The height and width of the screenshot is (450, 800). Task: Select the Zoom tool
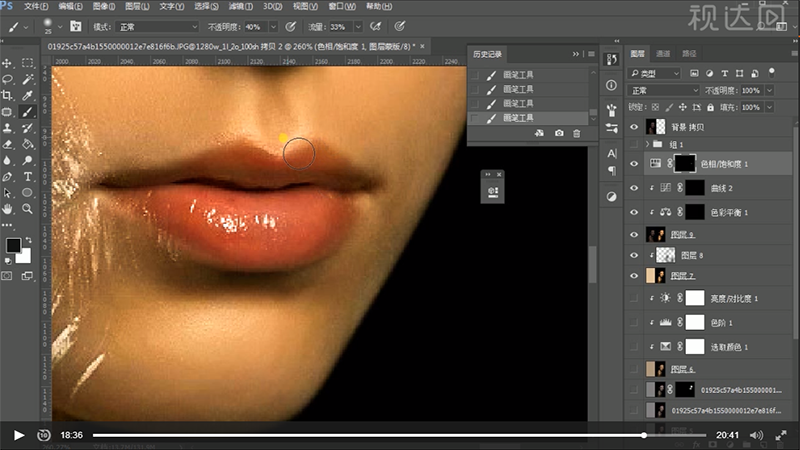tap(28, 209)
